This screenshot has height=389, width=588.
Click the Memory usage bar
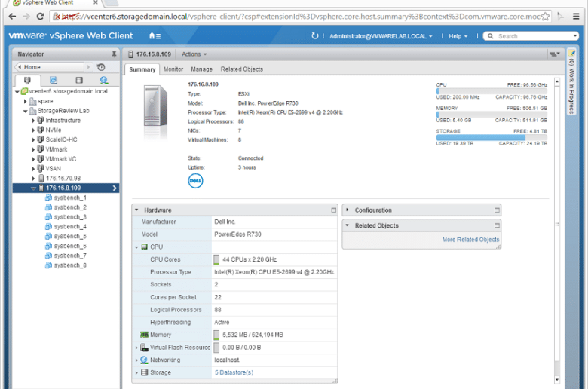pyautogui.click(x=492, y=115)
